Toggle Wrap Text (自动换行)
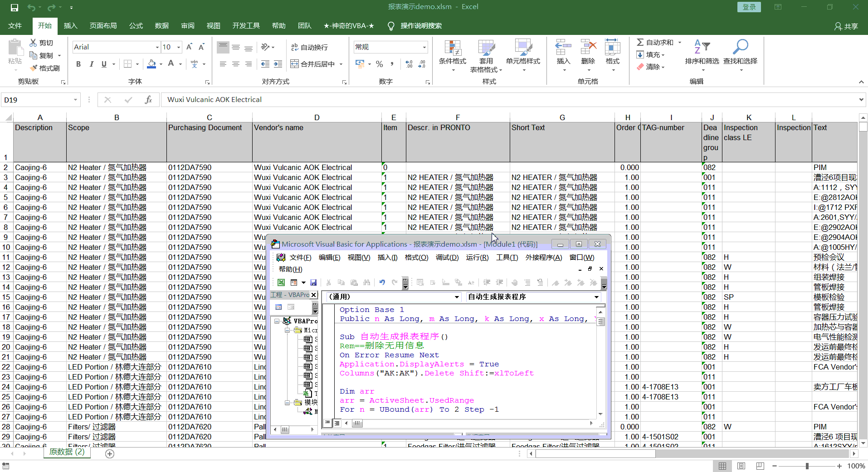The height and width of the screenshot is (472, 868). (309, 47)
